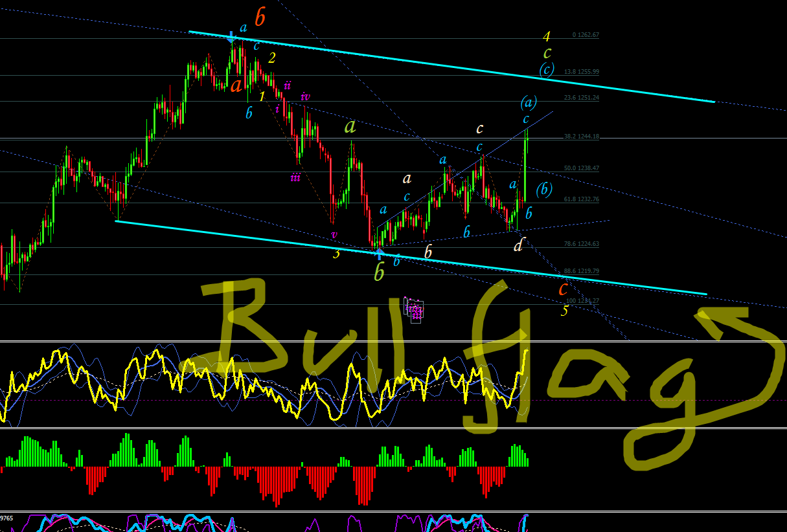Click the blue cross marker at the channel bottom

(380, 254)
